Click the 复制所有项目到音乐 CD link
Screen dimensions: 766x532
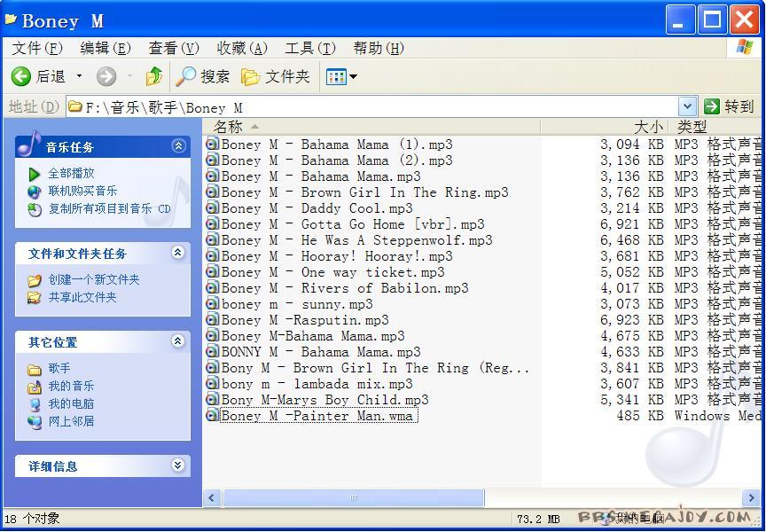(x=110, y=209)
